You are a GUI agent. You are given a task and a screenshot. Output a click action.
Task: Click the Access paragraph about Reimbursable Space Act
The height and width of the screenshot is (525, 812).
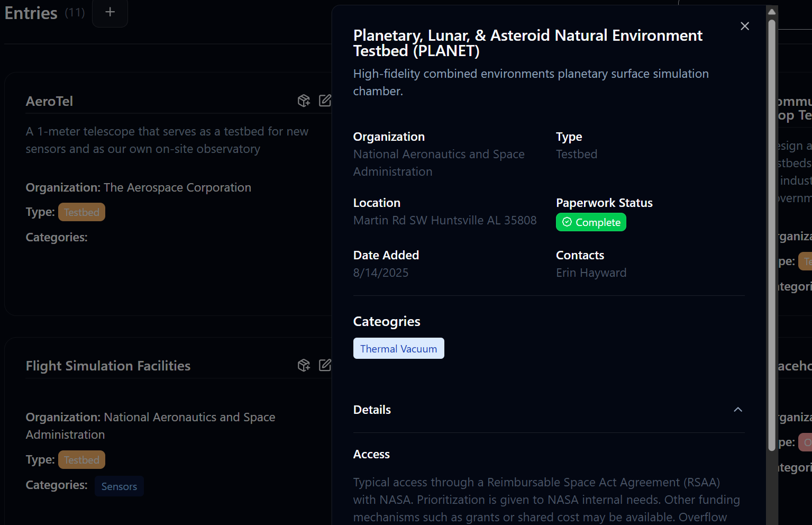[546, 500]
